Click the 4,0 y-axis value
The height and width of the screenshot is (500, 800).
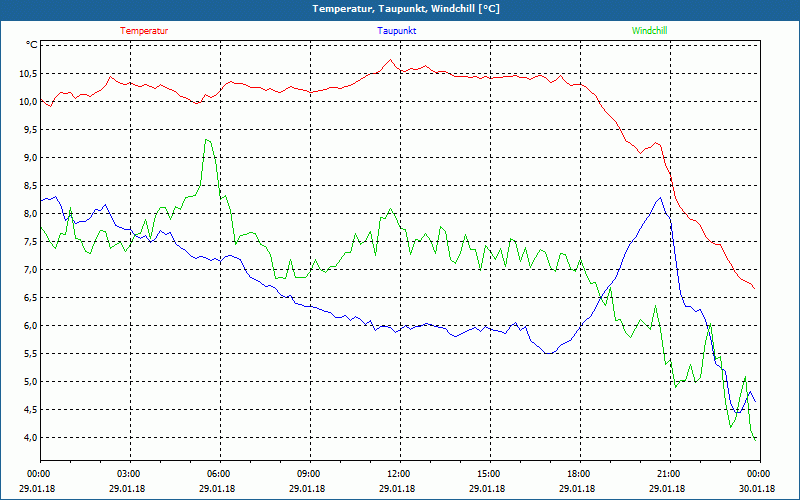[31, 438]
